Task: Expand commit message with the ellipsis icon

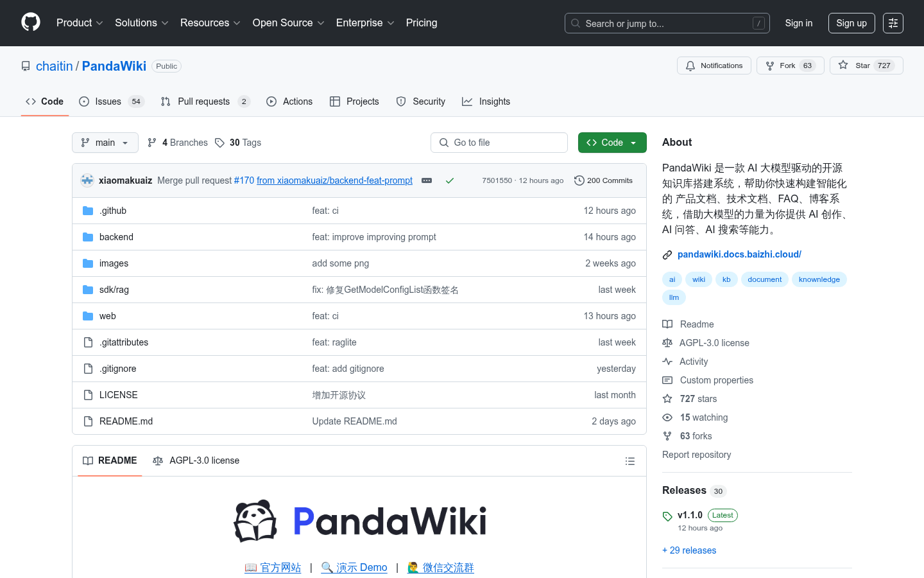Action: [x=426, y=181]
